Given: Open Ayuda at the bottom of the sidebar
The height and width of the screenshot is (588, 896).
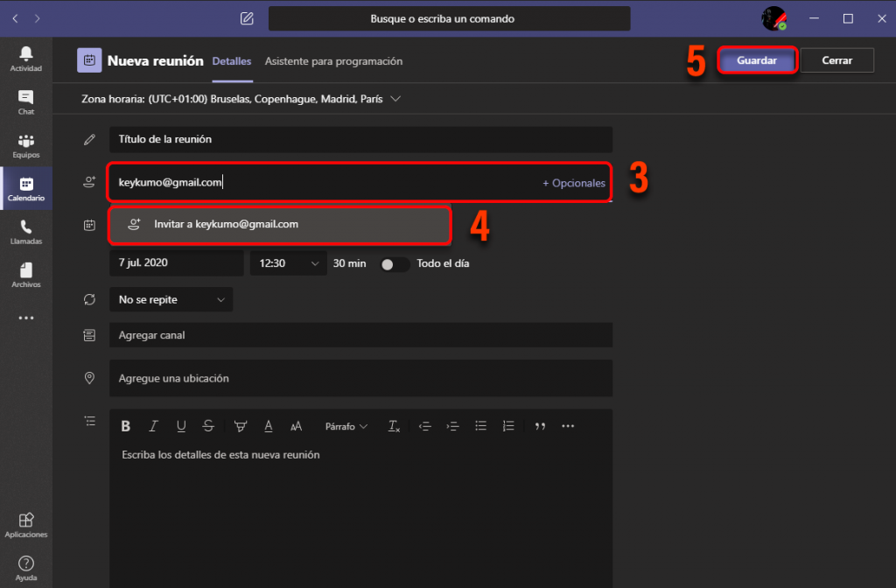Looking at the screenshot, I should tap(26, 567).
